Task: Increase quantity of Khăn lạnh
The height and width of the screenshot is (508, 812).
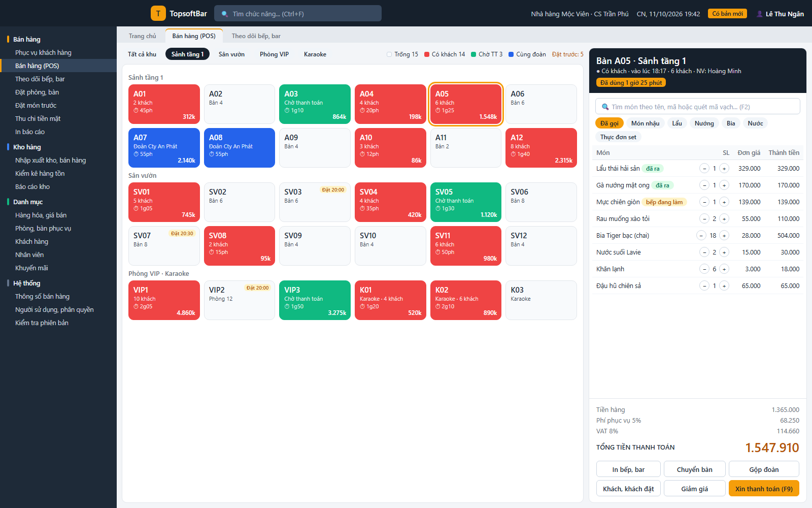Action: (x=724, y=269)
